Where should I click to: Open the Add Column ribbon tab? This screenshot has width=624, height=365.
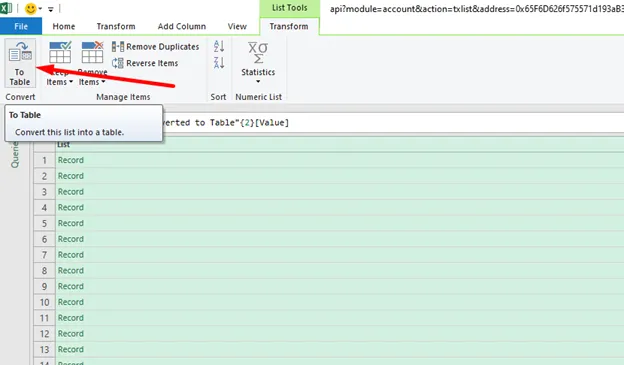[181, 26]
